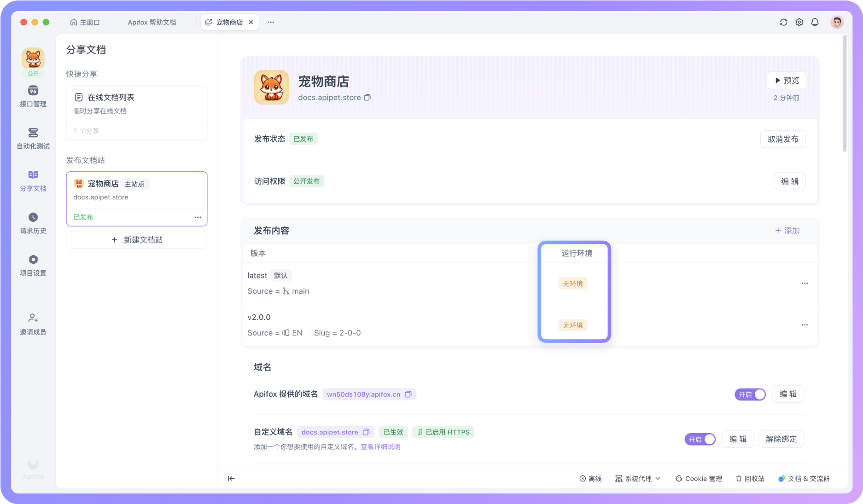Click the 无环境 tag for latest
This screenshot has height=504, width=863.
coord(573,284)
